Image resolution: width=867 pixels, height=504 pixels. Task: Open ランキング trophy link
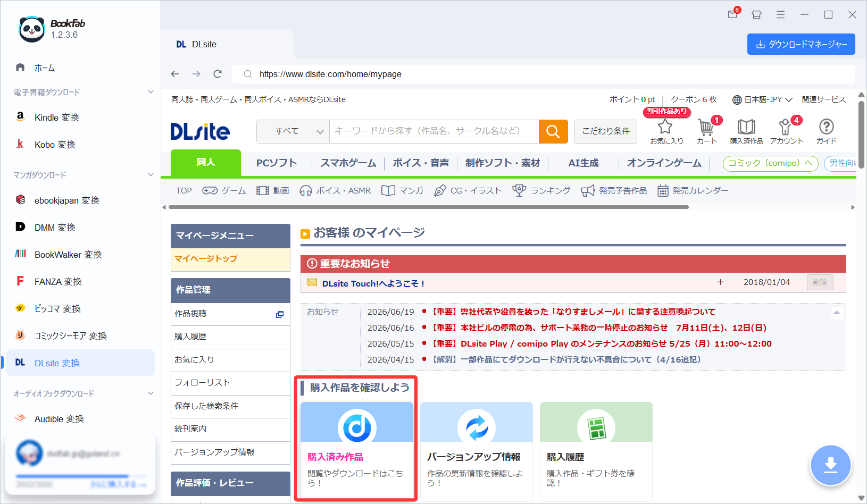click(x=541, y=190)
